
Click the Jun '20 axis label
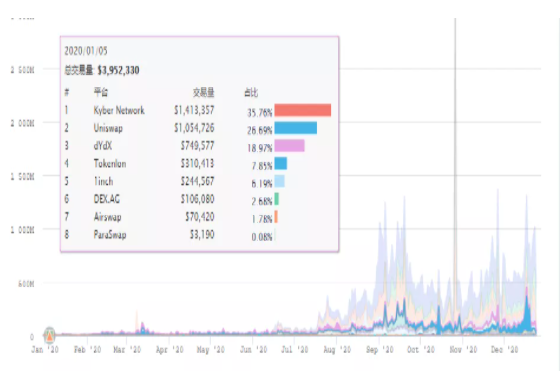(254, 350)
